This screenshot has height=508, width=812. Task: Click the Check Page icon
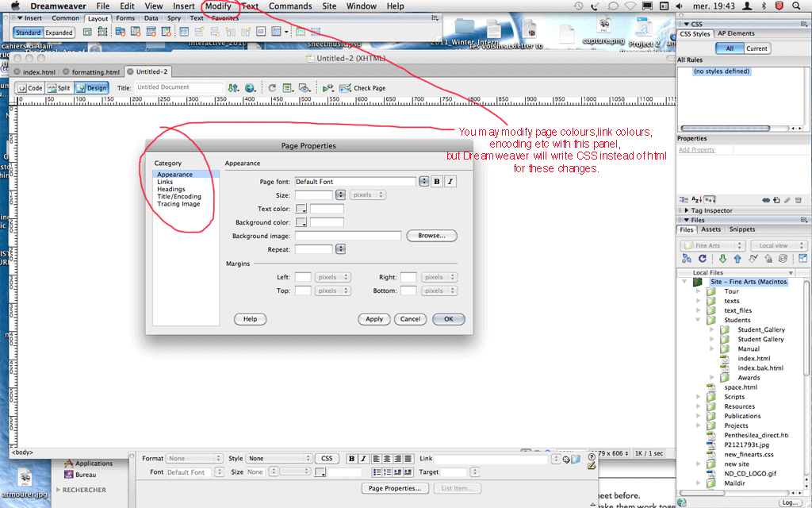tap(345, 88)
